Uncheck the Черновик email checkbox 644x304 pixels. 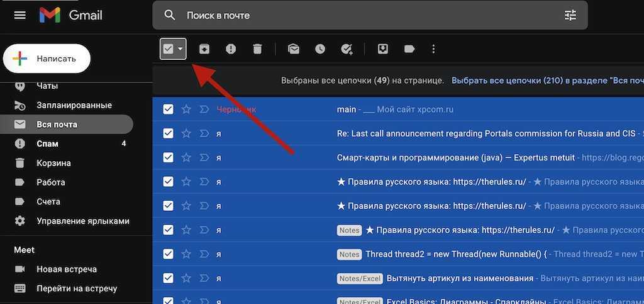click(168, 110)
